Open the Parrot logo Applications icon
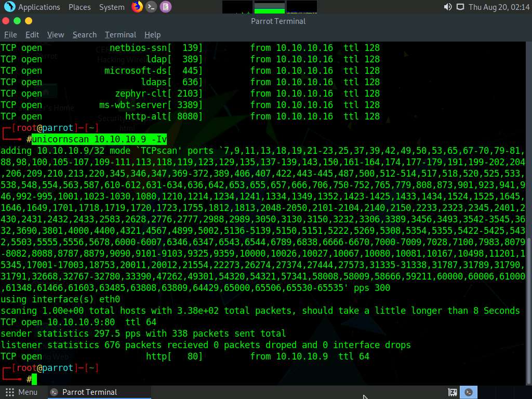 tap(9, 6)
